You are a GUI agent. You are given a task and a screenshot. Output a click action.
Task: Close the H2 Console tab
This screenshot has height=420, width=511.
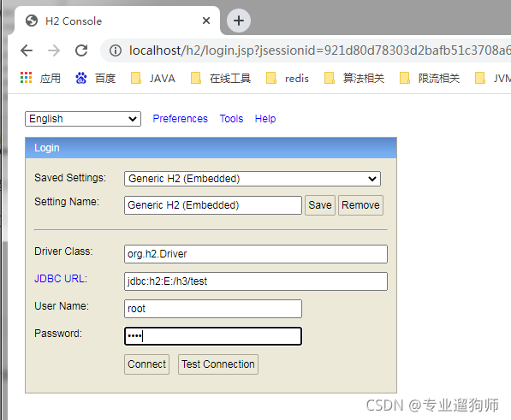[206, 21]
